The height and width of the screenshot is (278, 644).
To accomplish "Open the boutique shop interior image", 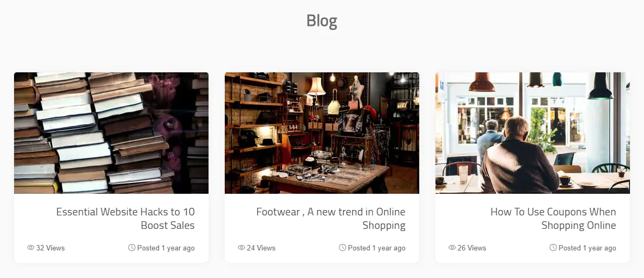I will click(x=322, y=133).
